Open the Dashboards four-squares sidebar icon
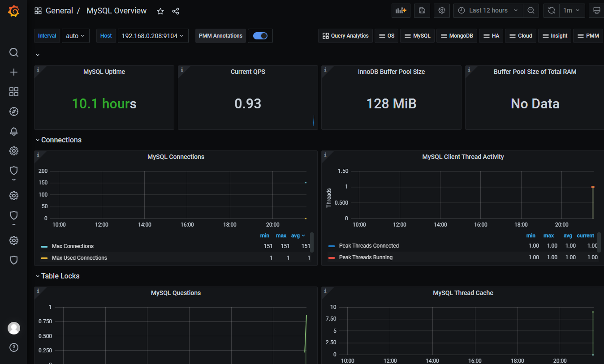 tap(14, 92)
